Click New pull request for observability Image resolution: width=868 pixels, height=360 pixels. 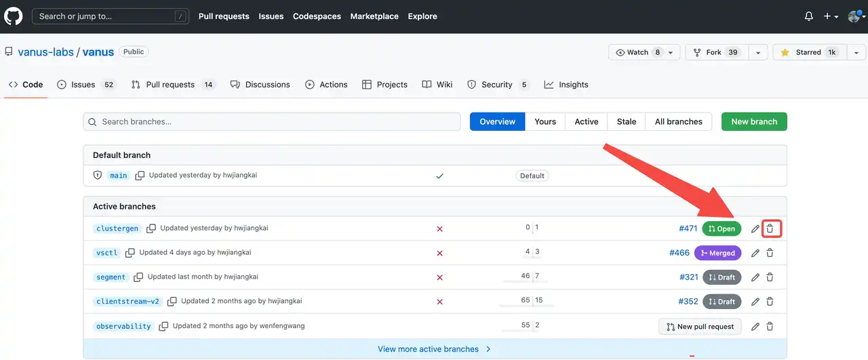point(700,326)
